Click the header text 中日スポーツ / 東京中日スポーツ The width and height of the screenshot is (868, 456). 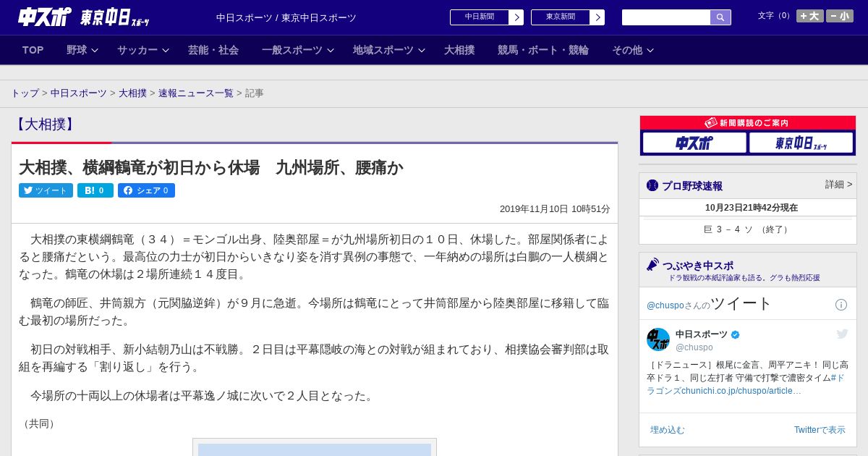286,17
